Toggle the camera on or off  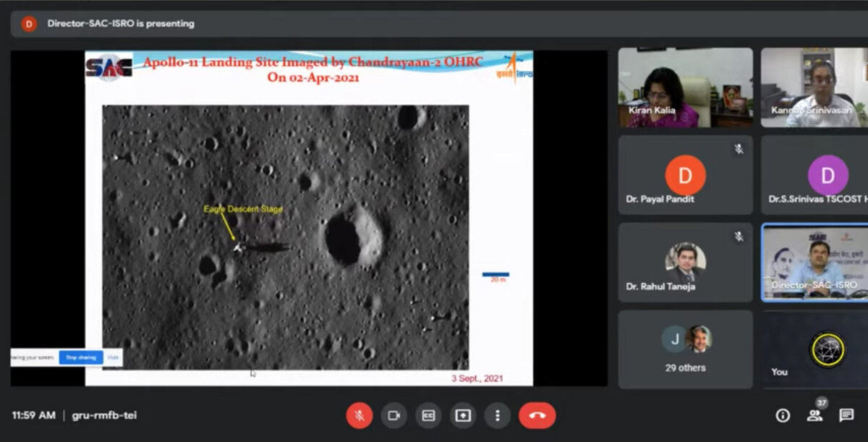tap(393, 415)
